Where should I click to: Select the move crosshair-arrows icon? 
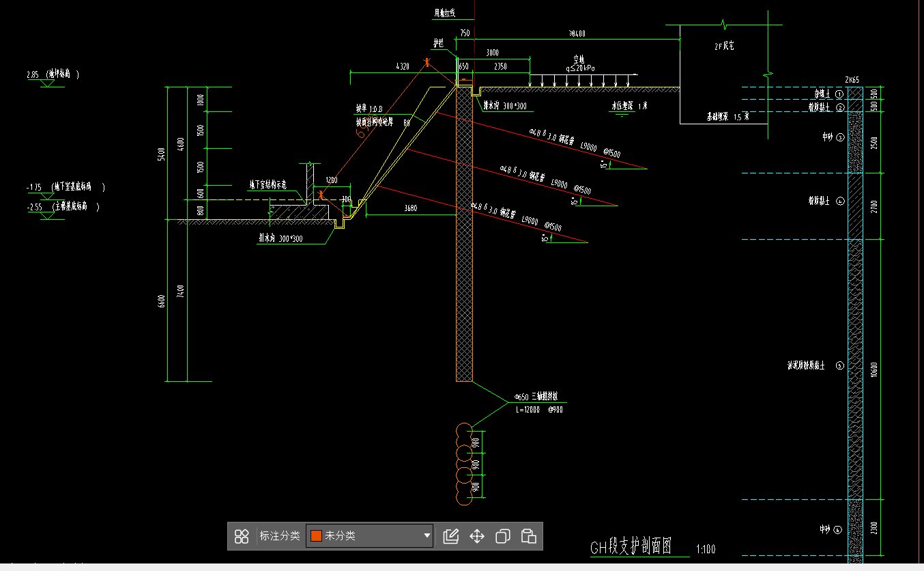pos(477,536)
